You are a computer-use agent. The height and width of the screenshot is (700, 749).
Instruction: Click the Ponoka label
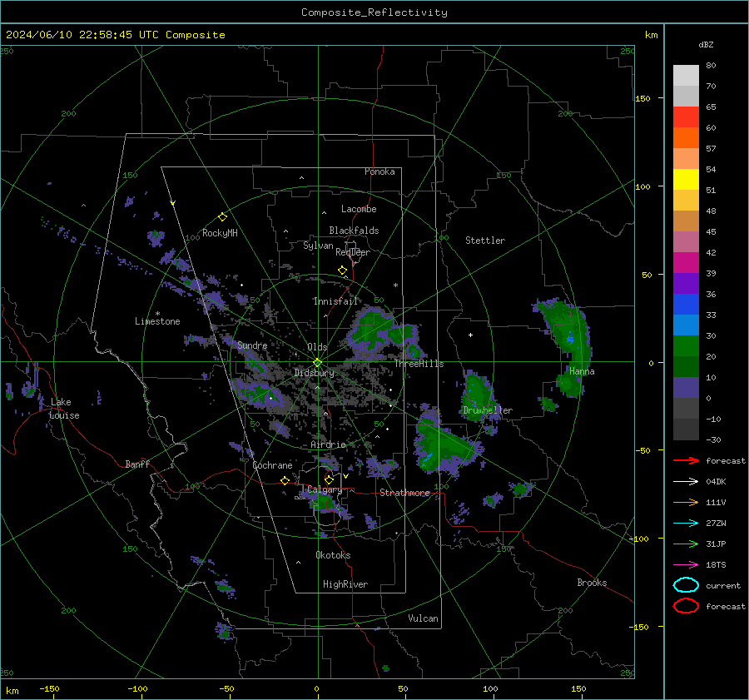point(379,171)
